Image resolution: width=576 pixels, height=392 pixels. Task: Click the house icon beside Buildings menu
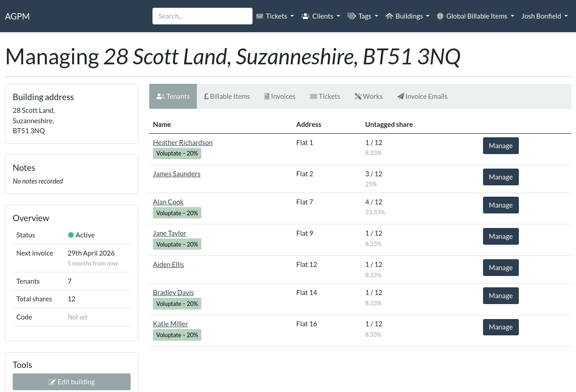click(389, 16)
